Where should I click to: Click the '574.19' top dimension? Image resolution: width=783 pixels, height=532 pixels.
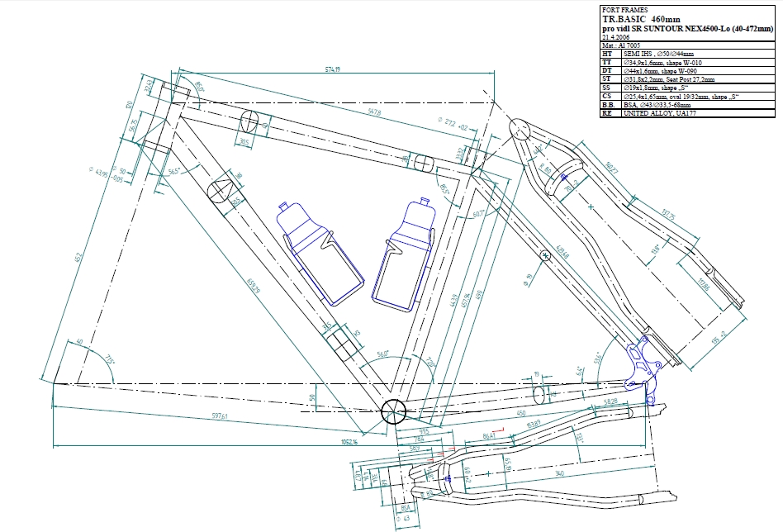[x=333, y=69]
